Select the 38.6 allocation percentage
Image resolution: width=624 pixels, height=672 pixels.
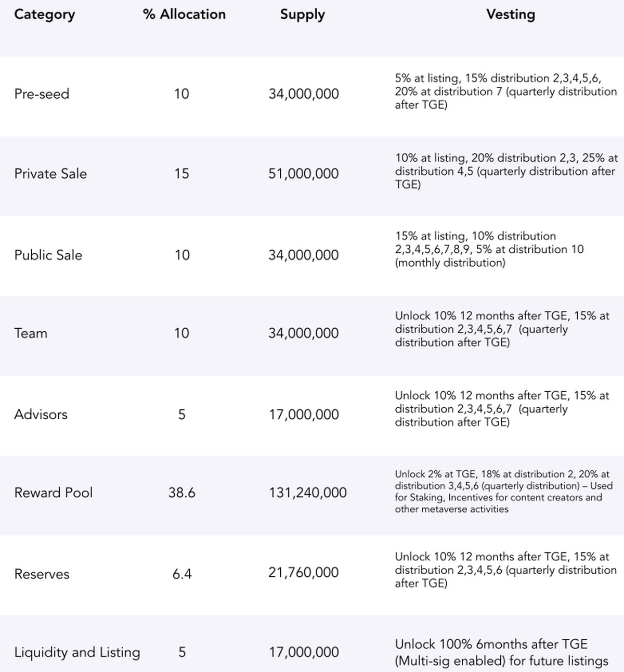click(x=181, y=493)
